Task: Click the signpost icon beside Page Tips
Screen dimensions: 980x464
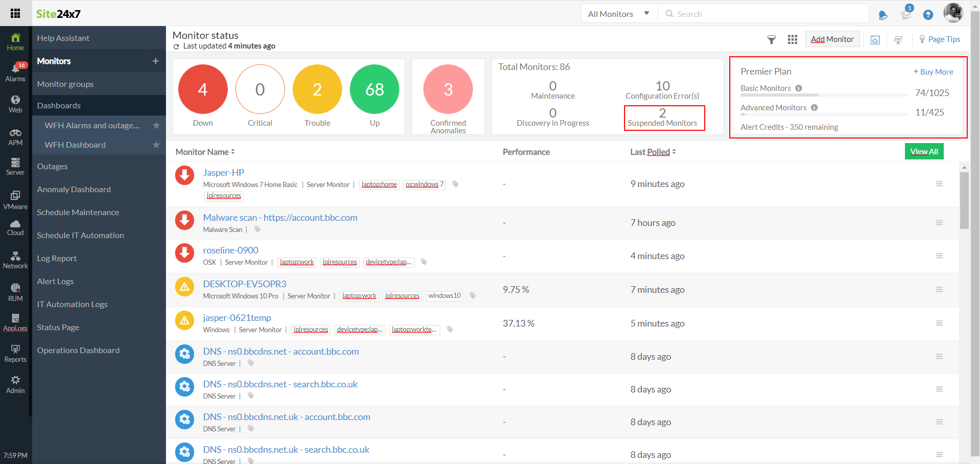Action: pyautogui.click(x=898, y=40)
